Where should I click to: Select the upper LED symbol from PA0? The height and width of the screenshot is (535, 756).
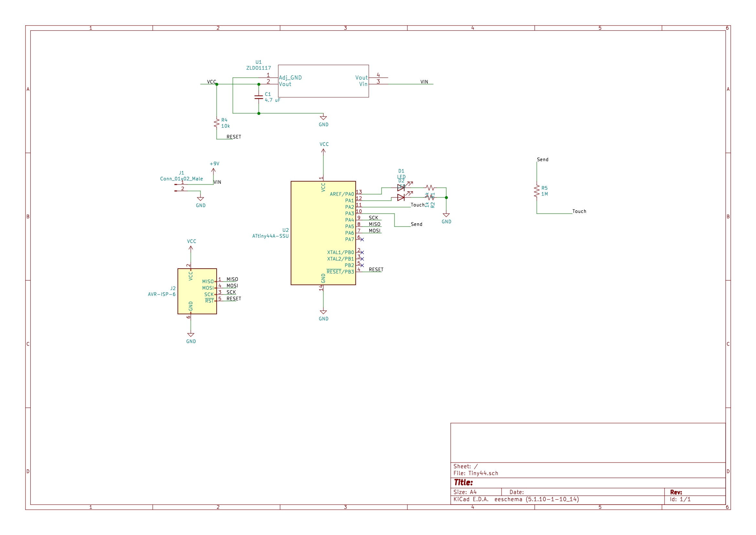click(x=401, y=188)
